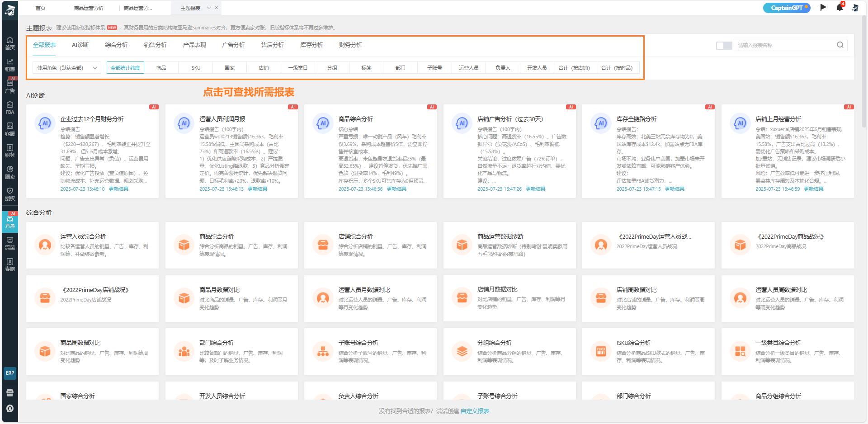The image size is (868, 424).
Task: Click the 一级类目综合分析 grid icon
Action: [740, 351]
